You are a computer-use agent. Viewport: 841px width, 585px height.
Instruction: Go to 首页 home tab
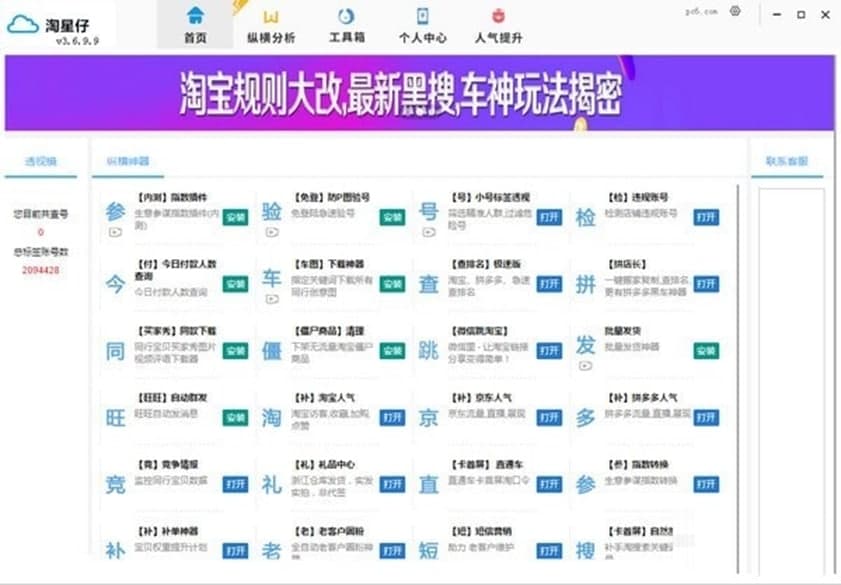[x=195, y=25]
